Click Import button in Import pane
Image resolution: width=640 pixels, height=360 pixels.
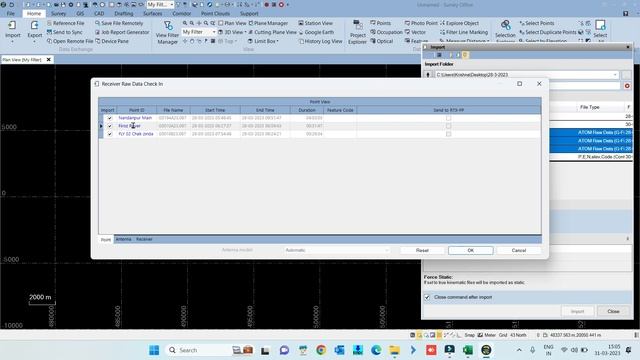577,311
